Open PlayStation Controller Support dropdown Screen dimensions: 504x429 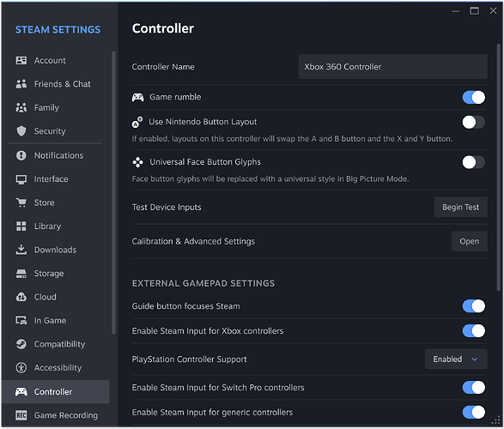click(x=456, y=359)
